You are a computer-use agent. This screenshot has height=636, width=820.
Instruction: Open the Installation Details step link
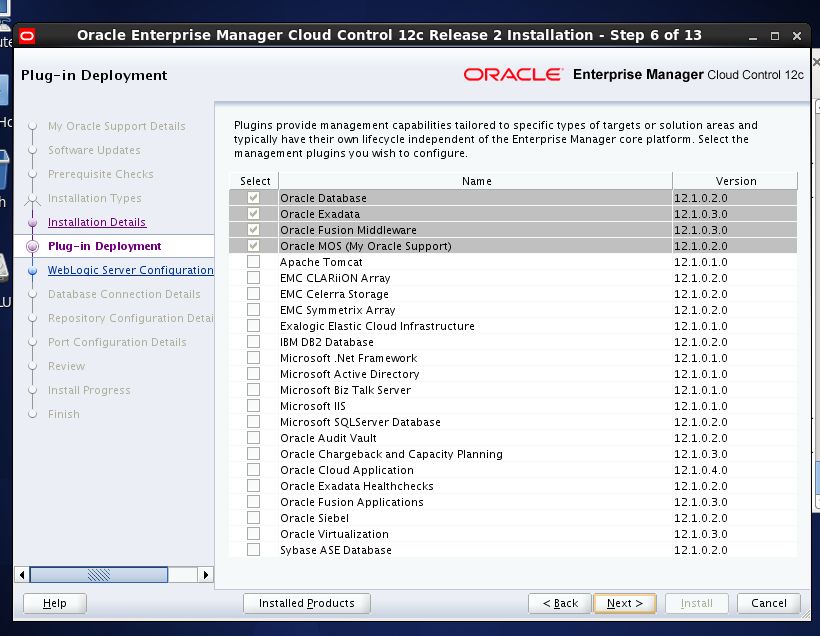[97, 222]
